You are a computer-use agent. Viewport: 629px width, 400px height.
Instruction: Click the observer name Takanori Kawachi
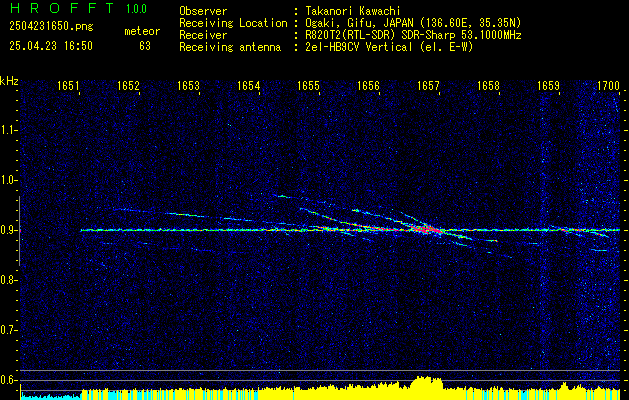pos(353,11)
